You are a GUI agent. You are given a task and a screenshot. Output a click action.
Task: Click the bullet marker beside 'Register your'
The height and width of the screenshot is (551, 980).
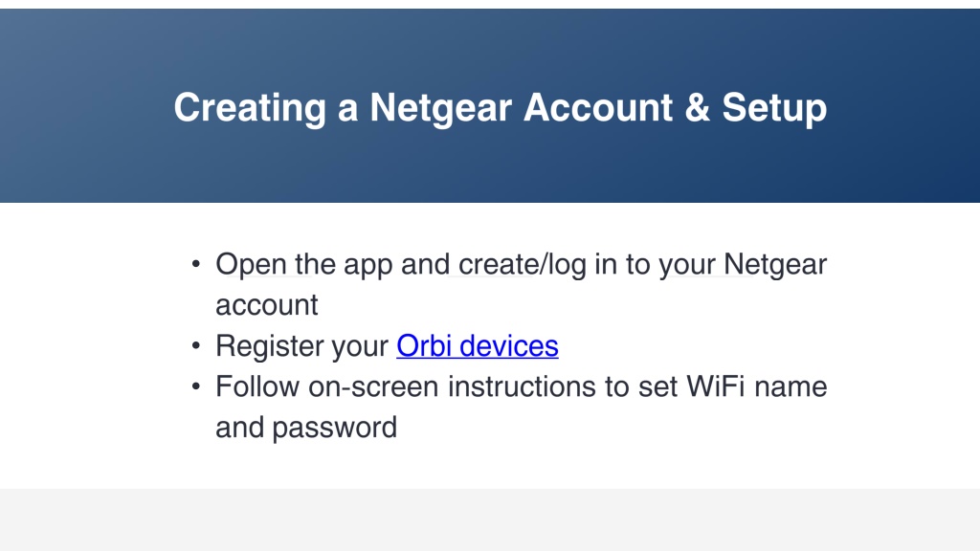tap(195, 345)
